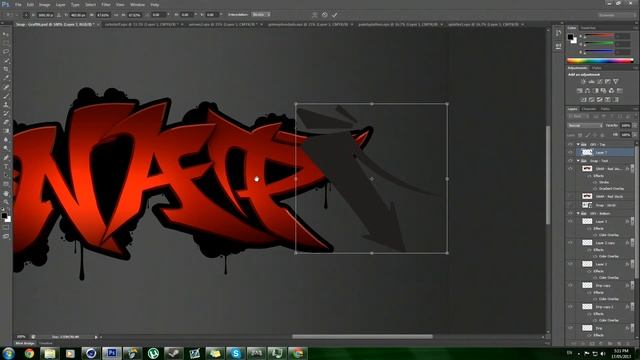Switch to warp mode icon
The image size is (640, 360).
(314, 15)
